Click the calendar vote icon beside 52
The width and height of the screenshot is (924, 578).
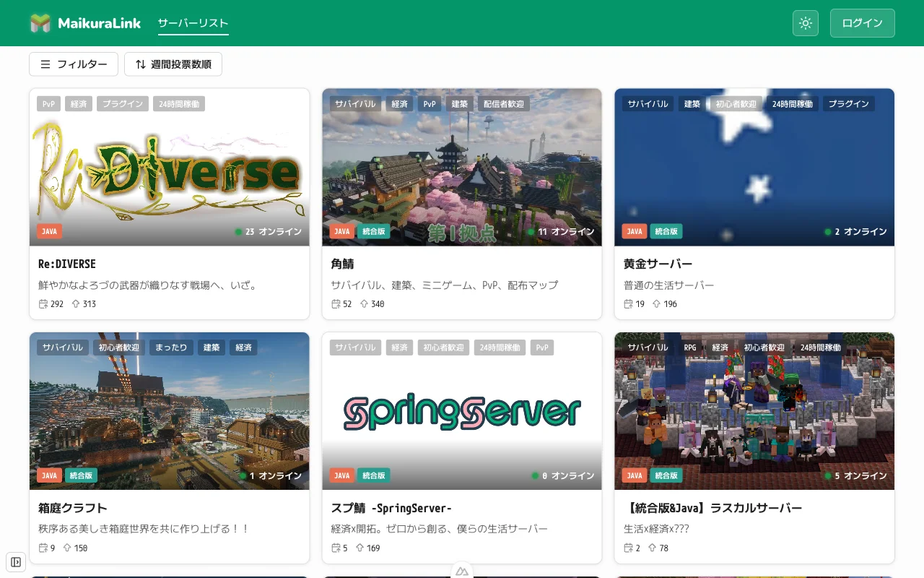click(x=336, y=304)
